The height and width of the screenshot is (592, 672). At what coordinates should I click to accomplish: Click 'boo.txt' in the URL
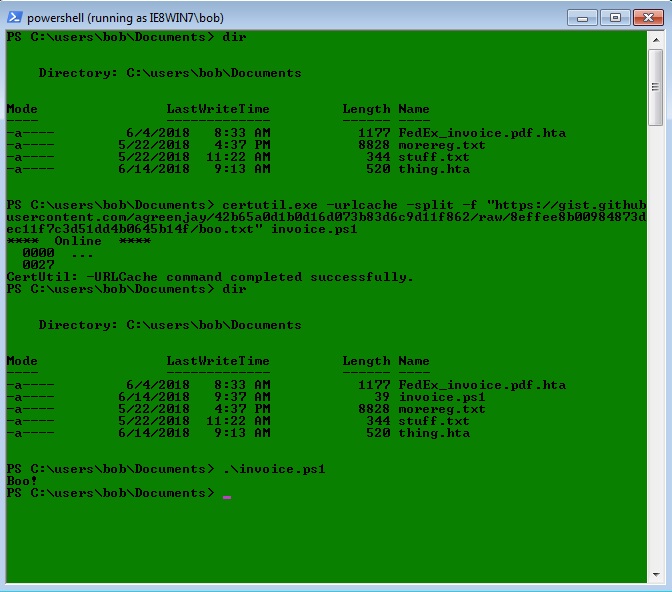(x=225, y=229)
